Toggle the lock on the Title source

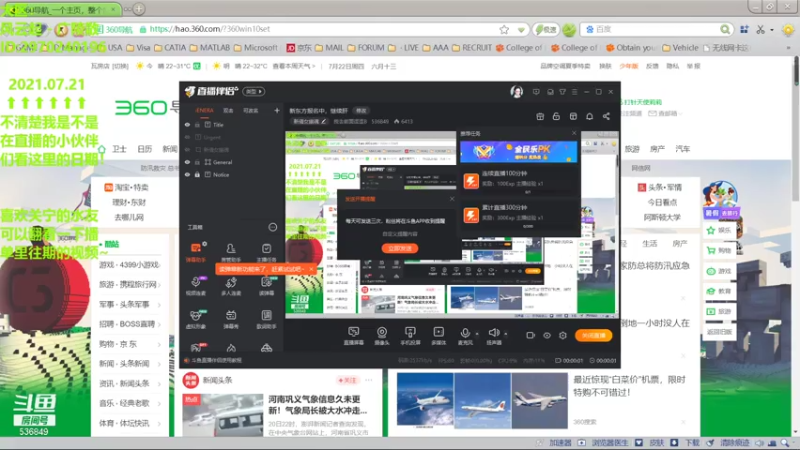pyautogui.click(x=197, y=124)
